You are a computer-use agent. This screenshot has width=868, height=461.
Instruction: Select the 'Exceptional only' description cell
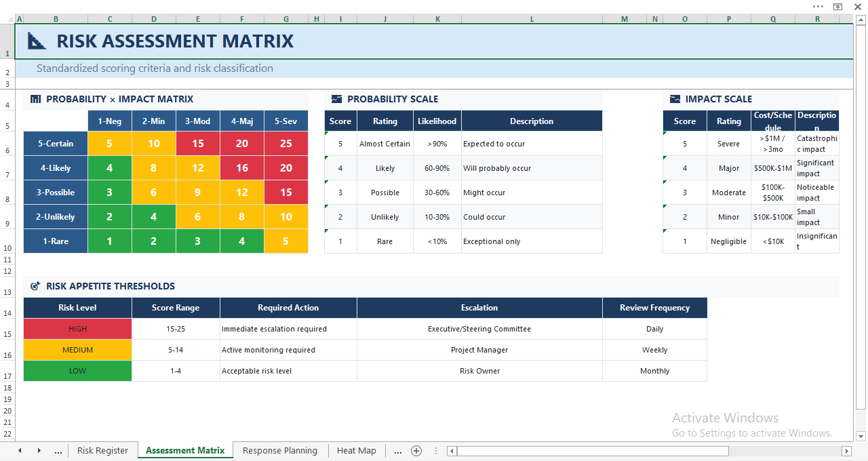coord(532,241)
